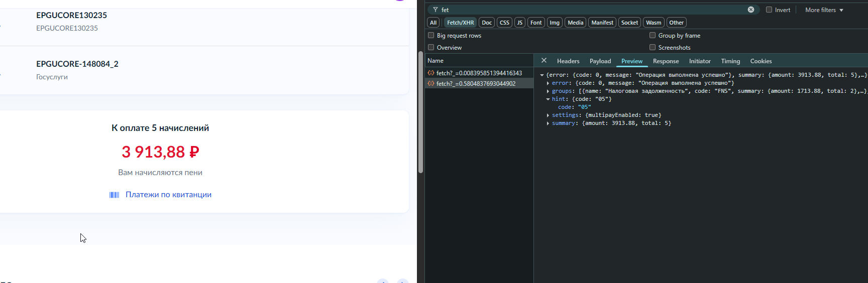Filter requests by Doc
Screen dimensions: 868x283
[487, 23]
